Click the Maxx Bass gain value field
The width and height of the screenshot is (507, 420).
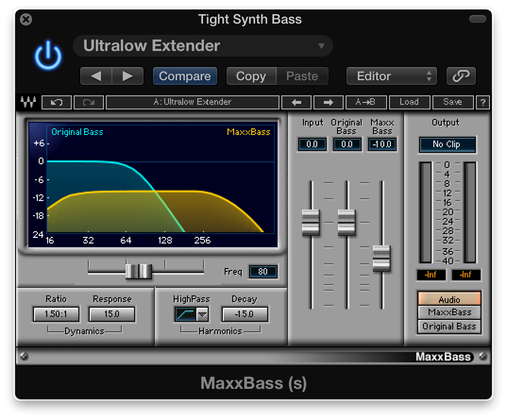tap(382, 144)
